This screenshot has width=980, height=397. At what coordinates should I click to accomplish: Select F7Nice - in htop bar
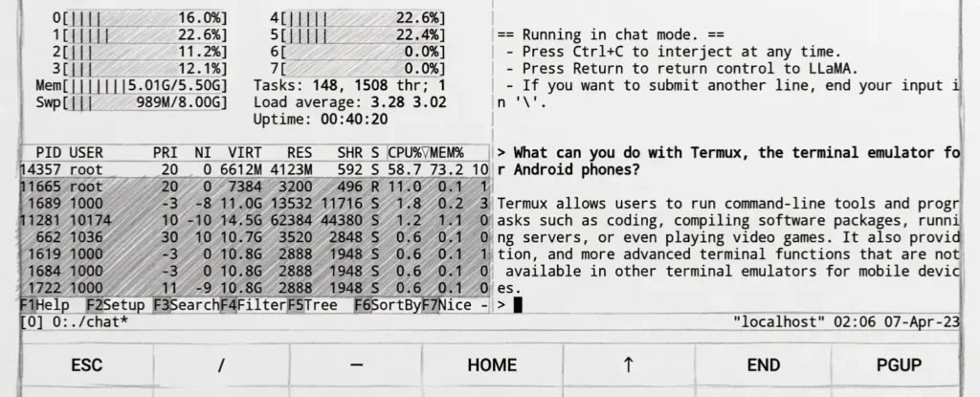pyautogui.click(x=455, y=305)
